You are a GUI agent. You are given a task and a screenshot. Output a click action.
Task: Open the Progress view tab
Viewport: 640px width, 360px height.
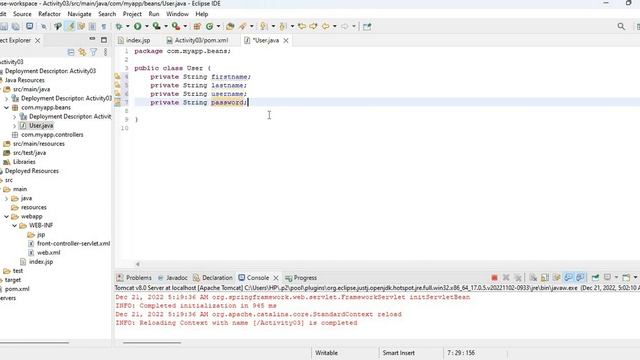(301, 278)
